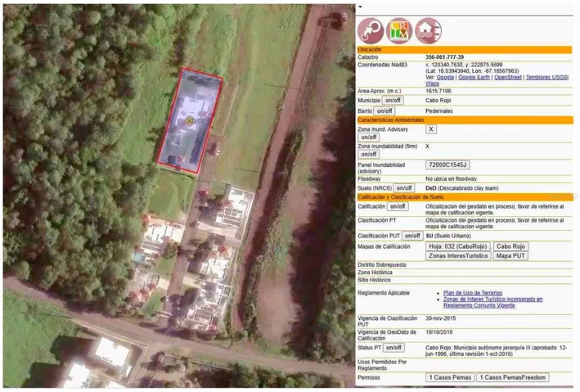Open 1 Casos Pemas permits

pyautogui.click(x=450, y=377)
